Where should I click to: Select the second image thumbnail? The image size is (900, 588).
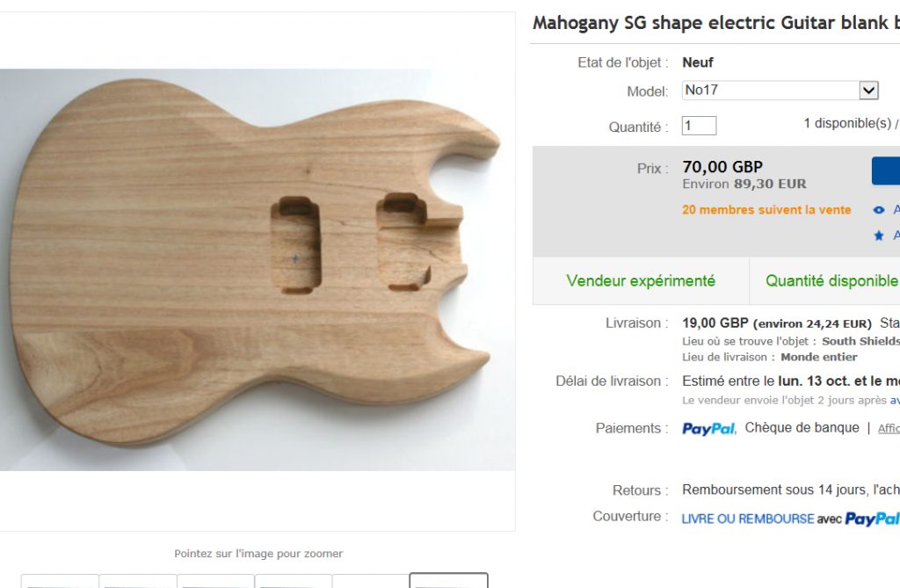click(x=138, y=581)
